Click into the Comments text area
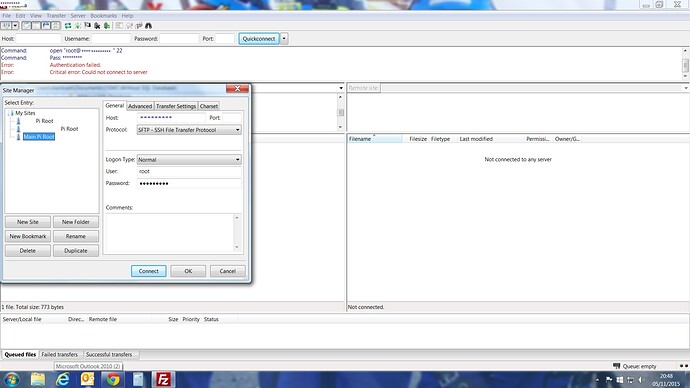690x388 pixels. point(170,233)
